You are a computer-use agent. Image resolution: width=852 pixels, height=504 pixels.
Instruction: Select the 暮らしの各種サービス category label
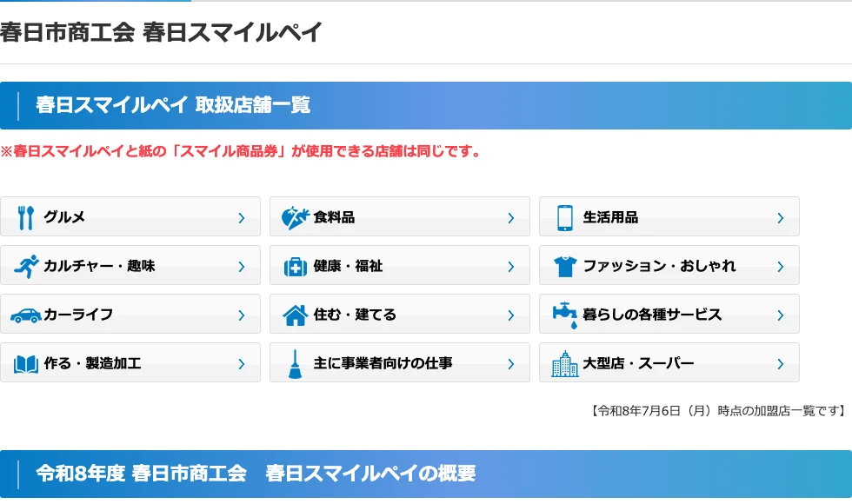pos(652,315)
